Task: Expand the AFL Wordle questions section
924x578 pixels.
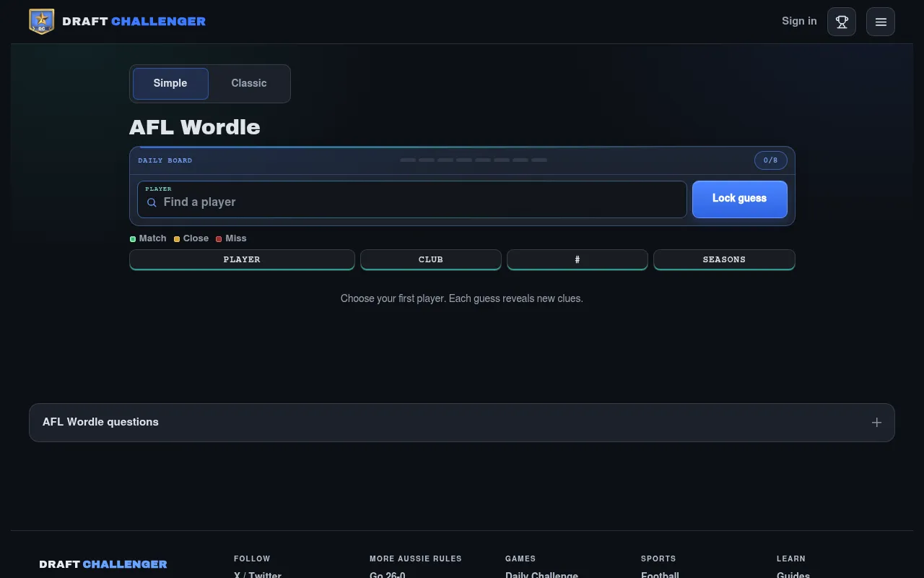Action: coord(462,423)
